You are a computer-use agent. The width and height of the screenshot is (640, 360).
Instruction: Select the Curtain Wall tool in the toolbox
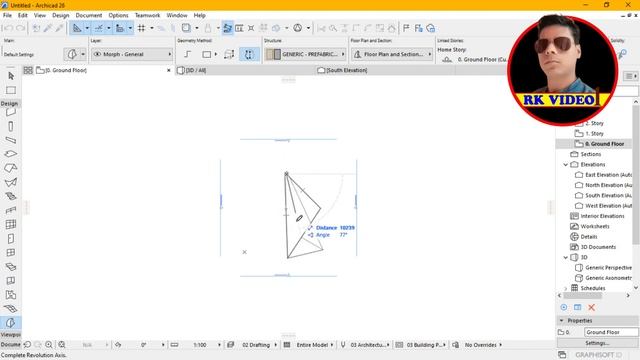click(x=11, y=224)
